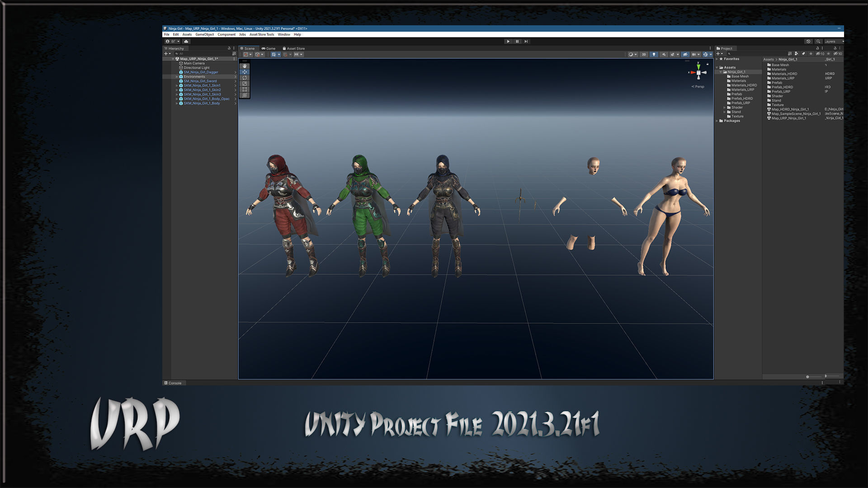Viewport: 868px width, 488px height.
Task: Select the Scale tool
Action: coord(245,84)
